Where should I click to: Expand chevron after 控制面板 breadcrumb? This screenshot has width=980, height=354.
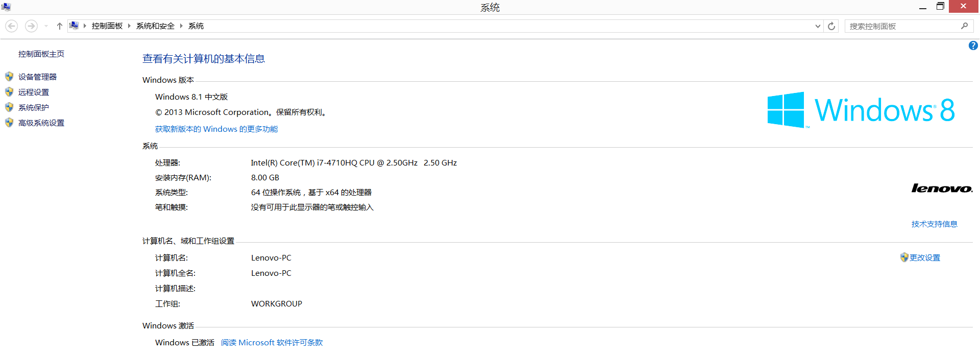tap(129, 26)
